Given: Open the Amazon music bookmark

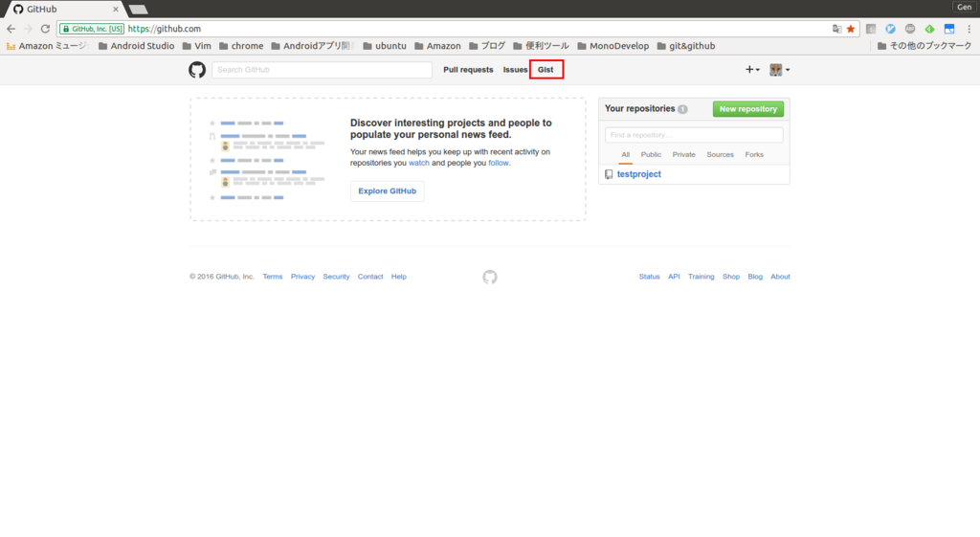Looking at the screenshot, I should point(48,46).
